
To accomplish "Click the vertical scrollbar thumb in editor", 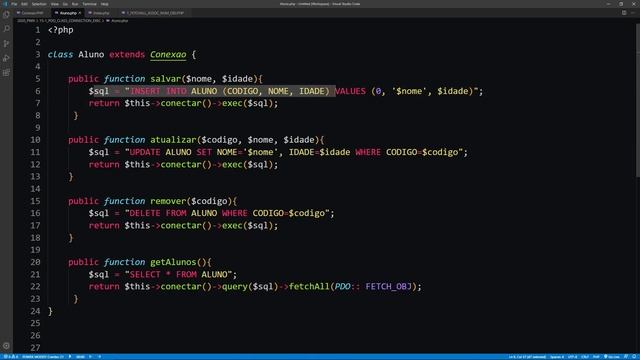I will coord(638,100).
